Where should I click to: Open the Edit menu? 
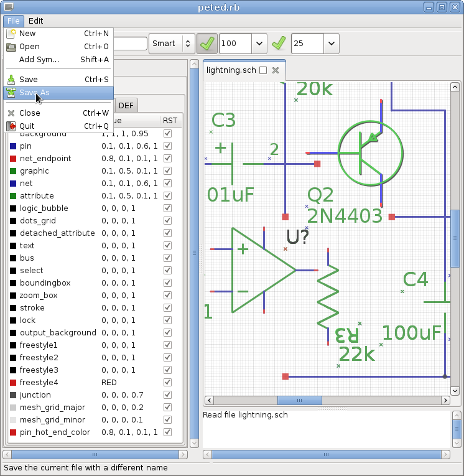36,21
